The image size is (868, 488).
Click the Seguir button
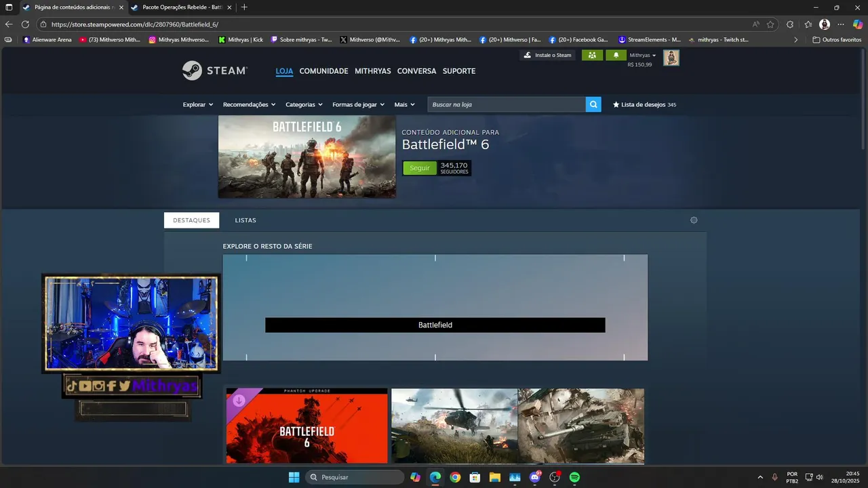pos(420,168)
